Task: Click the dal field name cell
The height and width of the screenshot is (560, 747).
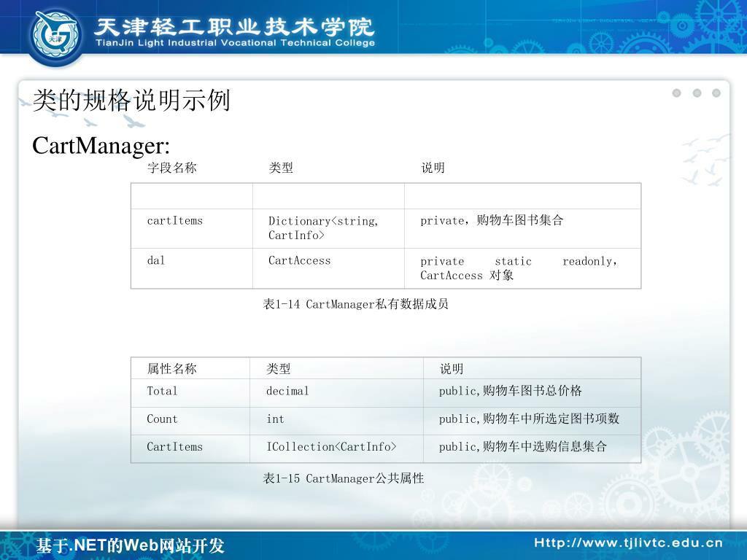Action: pos(156,260)
